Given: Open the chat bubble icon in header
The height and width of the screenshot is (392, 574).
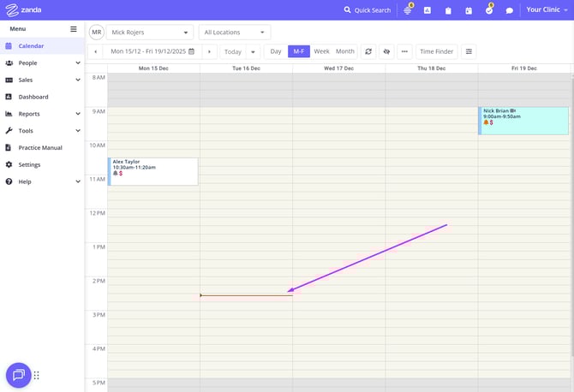Looking at the screenshot, I should click(510, 10).
